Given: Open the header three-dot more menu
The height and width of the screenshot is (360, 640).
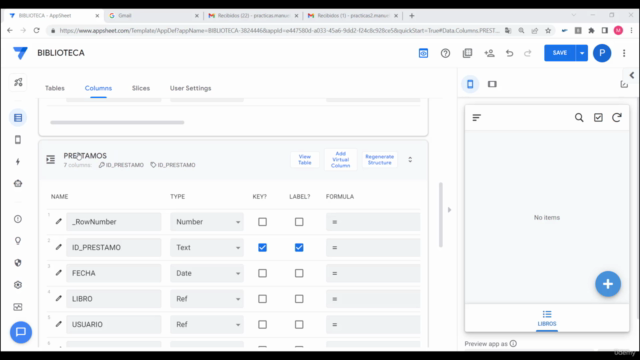Looking at the screenshot, I should tap(624, 53).
